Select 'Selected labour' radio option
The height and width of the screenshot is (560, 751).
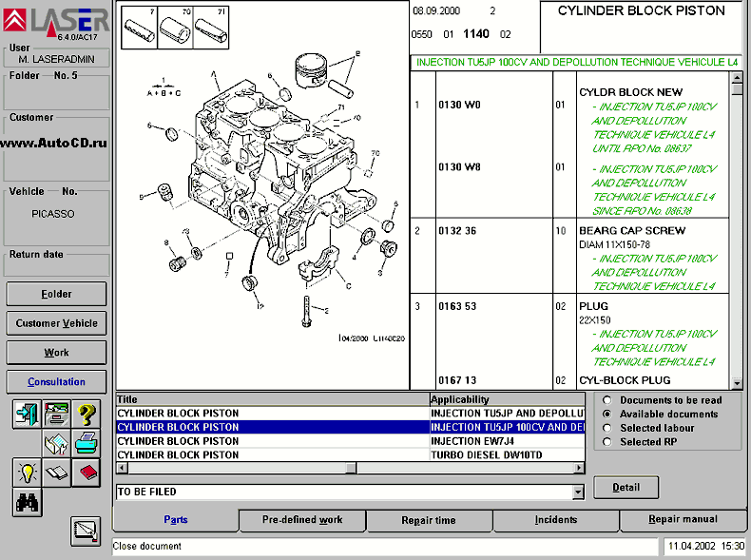pos(607,428)
